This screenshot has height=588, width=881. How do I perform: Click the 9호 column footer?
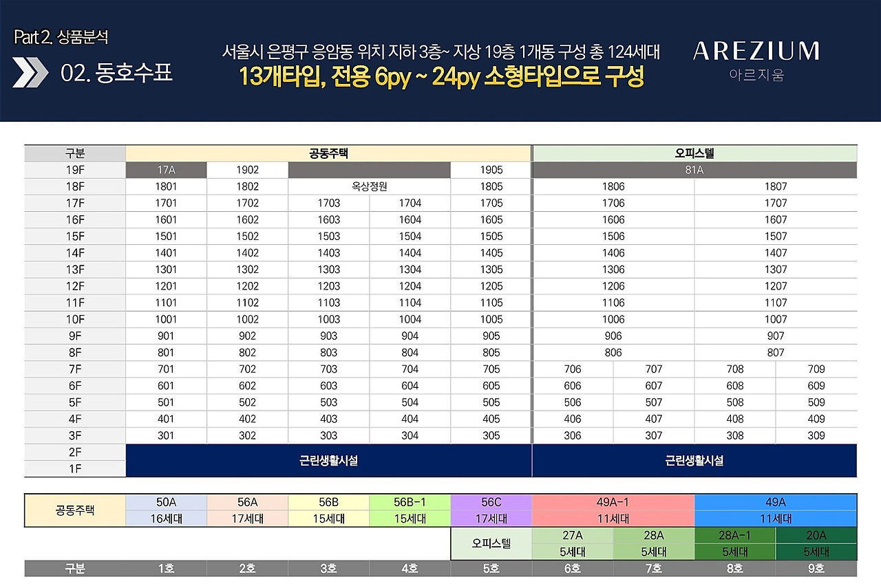tap(816, 569)
